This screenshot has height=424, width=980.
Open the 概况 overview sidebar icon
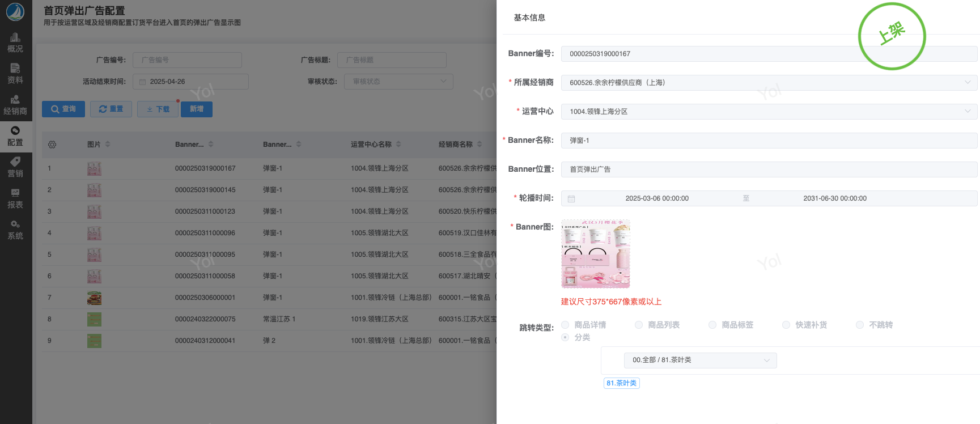tap(15, 43)
